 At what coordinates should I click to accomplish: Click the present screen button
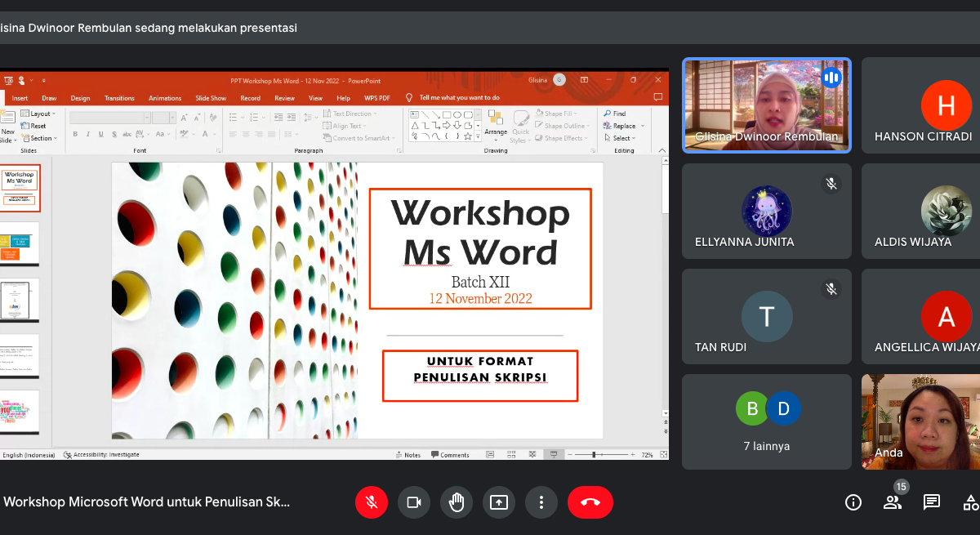pyautogui.click(x=499, y=502)
